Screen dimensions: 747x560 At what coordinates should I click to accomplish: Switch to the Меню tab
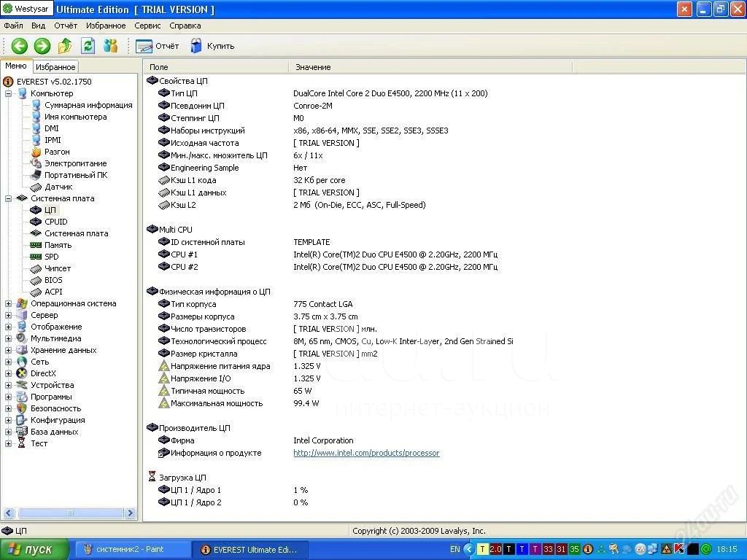pos(16,66)
